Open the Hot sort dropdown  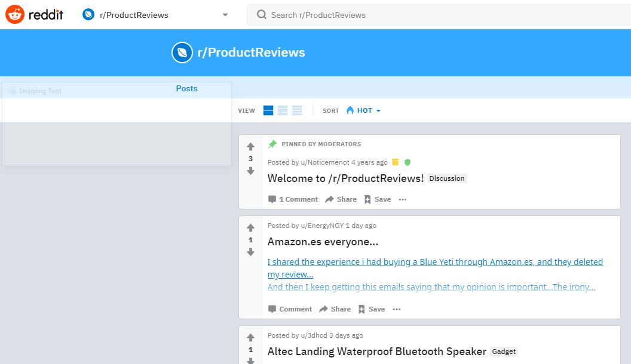click(x=363, y=110)
